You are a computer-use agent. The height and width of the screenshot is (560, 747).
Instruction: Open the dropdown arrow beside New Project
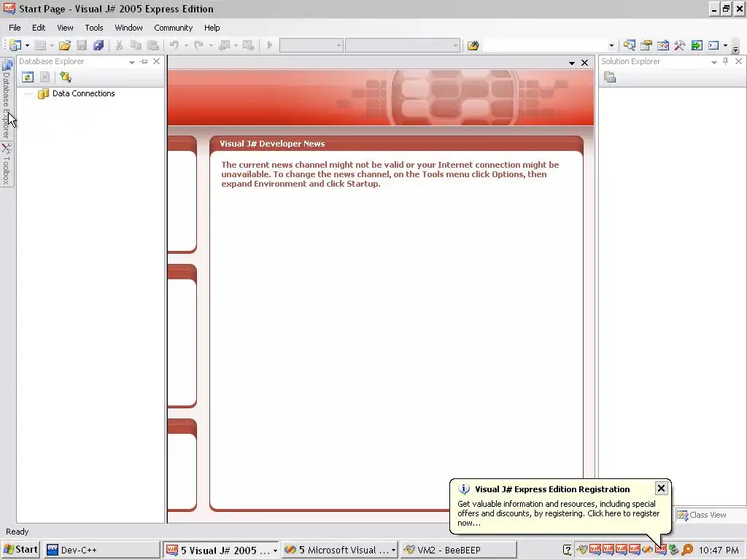(x=27, y=45)
